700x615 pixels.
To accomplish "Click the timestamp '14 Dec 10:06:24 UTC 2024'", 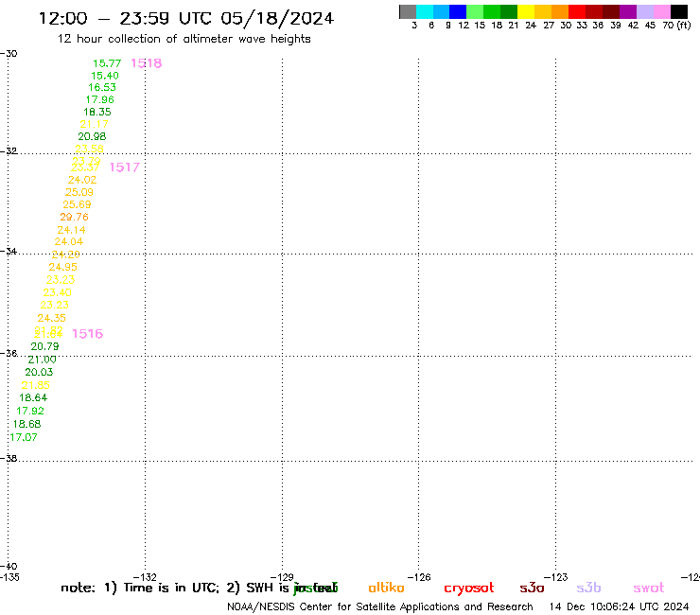I will (619, 606).
